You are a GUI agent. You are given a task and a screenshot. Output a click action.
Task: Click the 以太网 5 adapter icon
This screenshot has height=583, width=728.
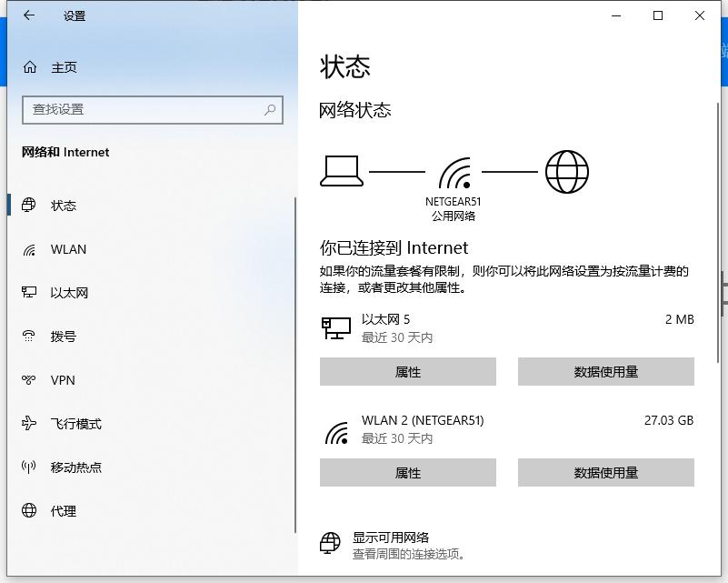335,327
